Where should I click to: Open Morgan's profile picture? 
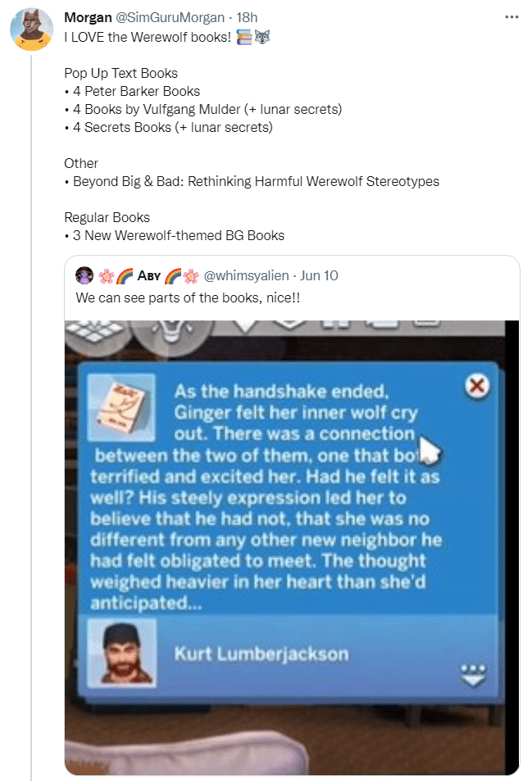pyautogui.click(x=32, y=31)
